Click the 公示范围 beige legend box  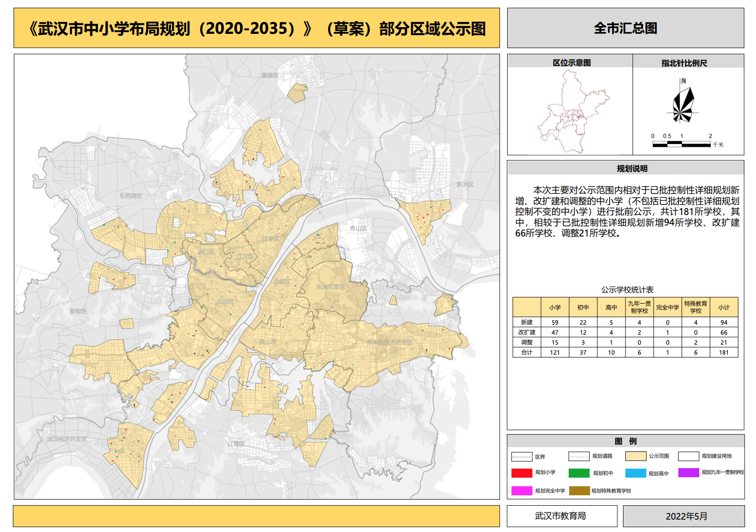coord(635,456)
